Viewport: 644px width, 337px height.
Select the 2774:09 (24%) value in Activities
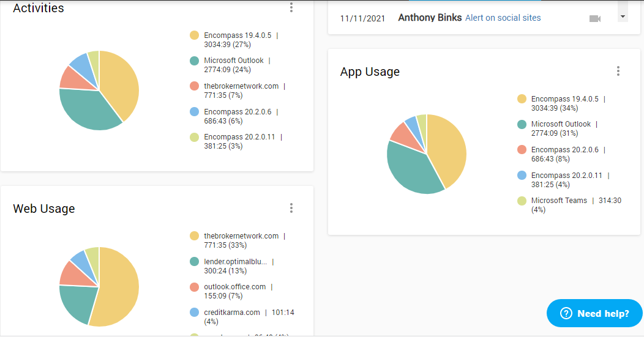pyautogui.click(x=228, y=70)
